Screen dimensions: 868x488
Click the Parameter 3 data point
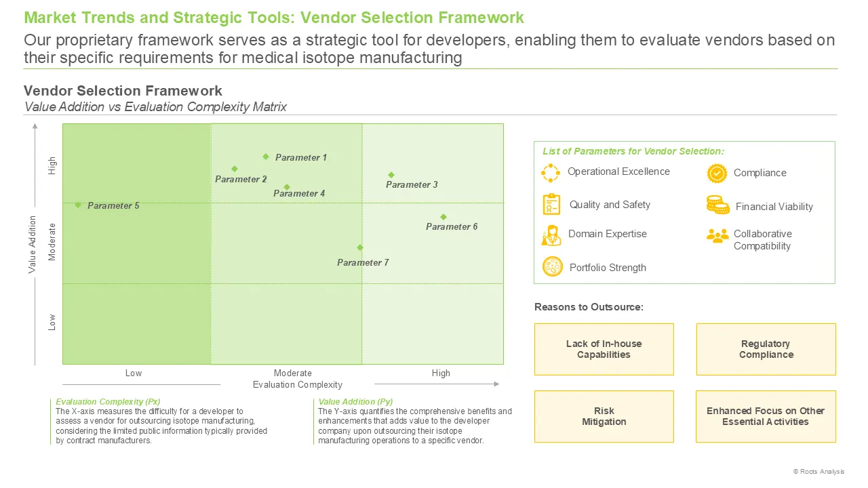(x=391, y=175)
